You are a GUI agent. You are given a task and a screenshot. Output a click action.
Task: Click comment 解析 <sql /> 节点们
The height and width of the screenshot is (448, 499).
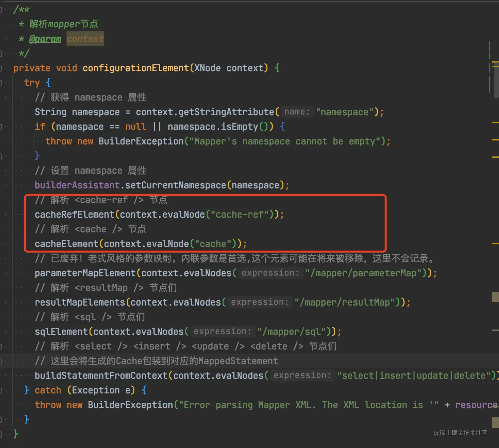click(90, 317)
